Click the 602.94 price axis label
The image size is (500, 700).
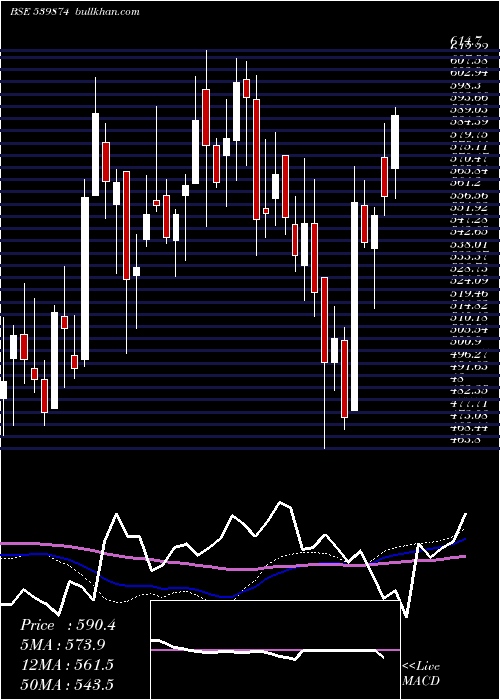[x=468, y=72]
